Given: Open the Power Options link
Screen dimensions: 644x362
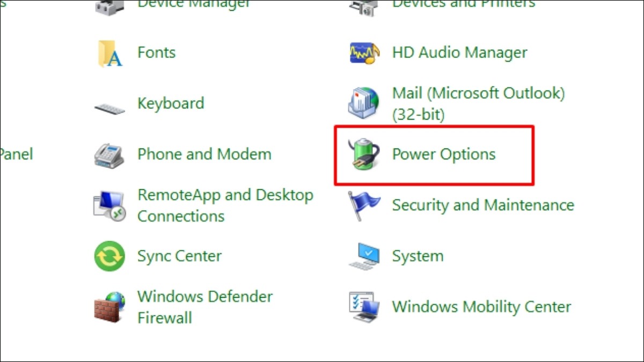Looking at the screenshot, I should click(x=444, y=154).
